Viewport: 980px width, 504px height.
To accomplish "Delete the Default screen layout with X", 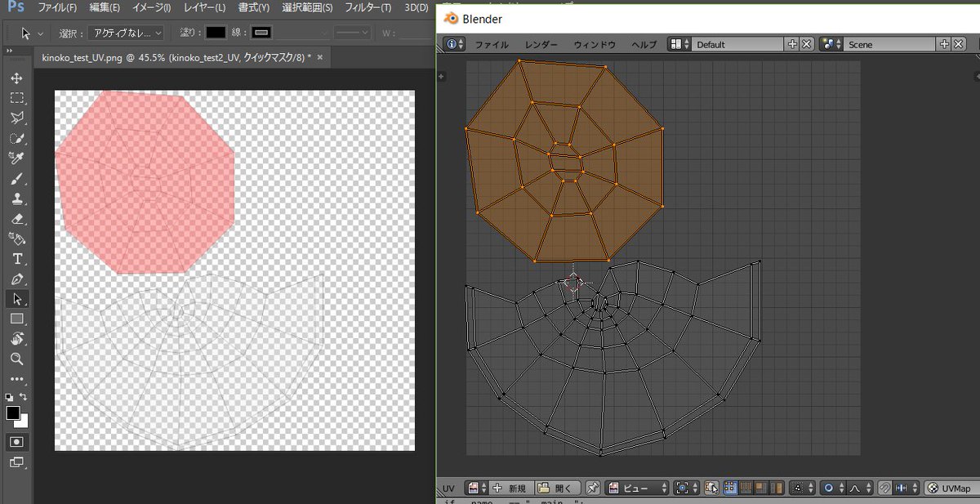I will click(806, 44).
